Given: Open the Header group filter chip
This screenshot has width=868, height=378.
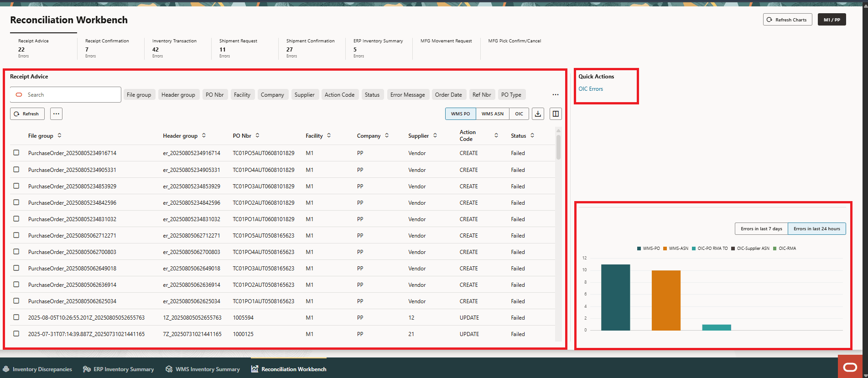Looking at the screenshot, I should tap(178, 95).
